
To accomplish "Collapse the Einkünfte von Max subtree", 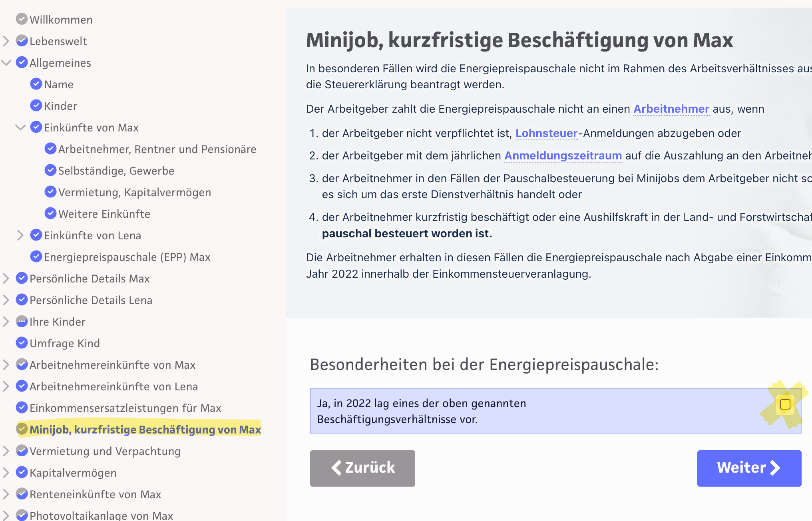I will click(x=20, y=127).
